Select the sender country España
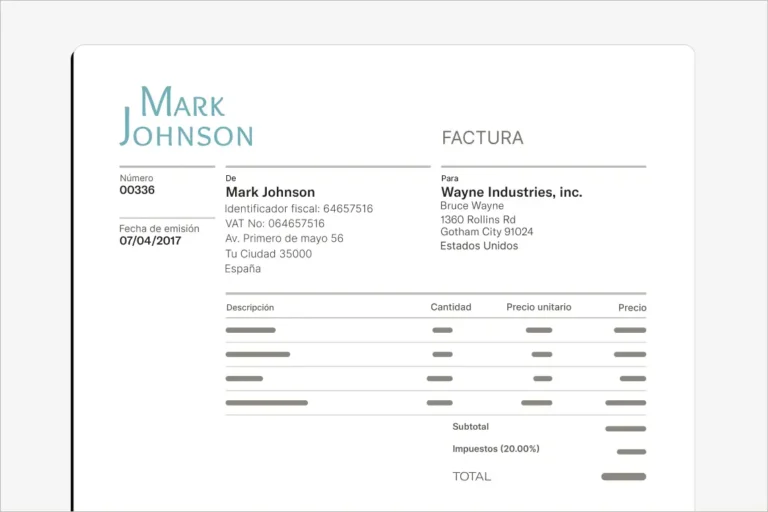 click(x=243, y=269)
